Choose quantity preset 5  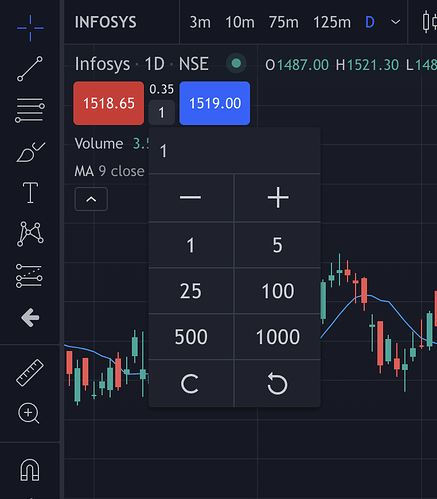pyautogui.click(x=278, y=245)
